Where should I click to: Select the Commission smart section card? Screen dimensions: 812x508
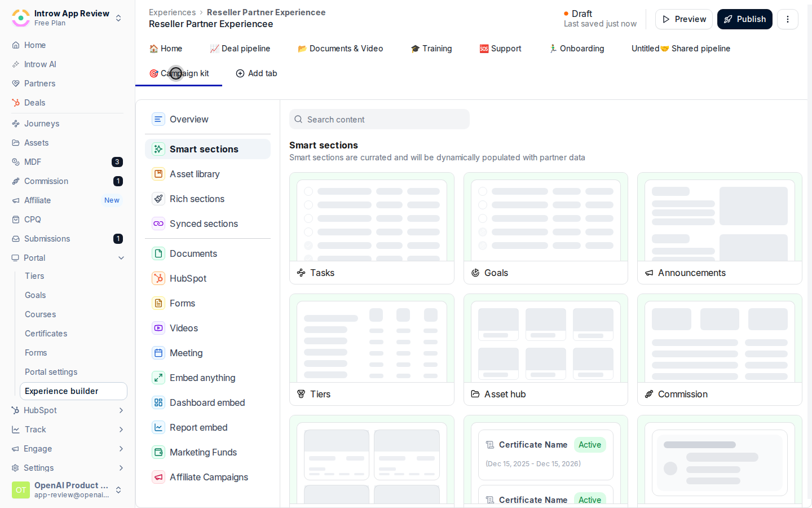[720, 349]
